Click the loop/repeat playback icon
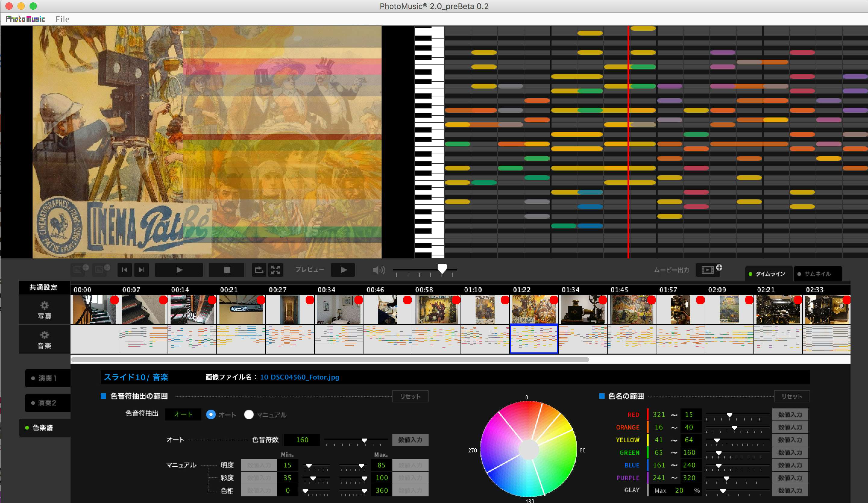Image resolution: width=868 pixels, height=503 pixels. 259,270
